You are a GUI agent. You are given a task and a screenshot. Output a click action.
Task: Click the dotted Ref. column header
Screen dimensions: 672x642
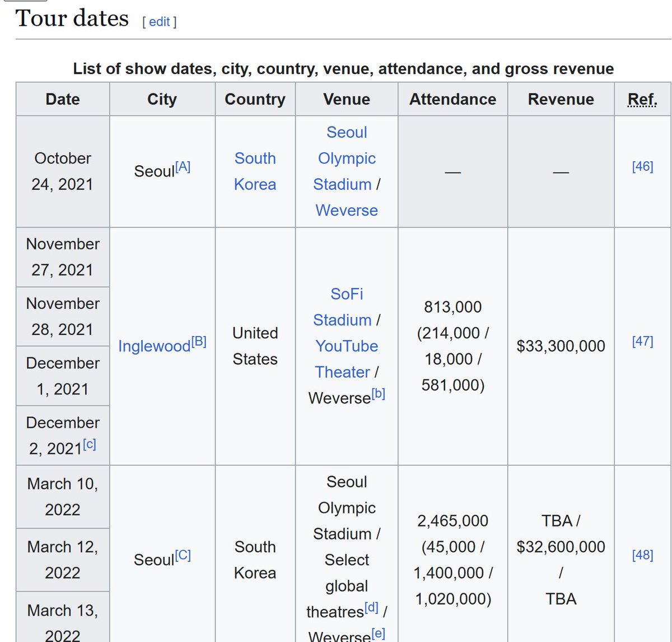(x=642, y=99)
